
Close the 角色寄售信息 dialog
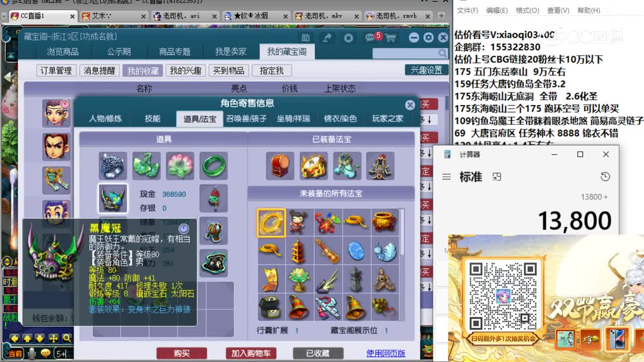pos(410,105)
